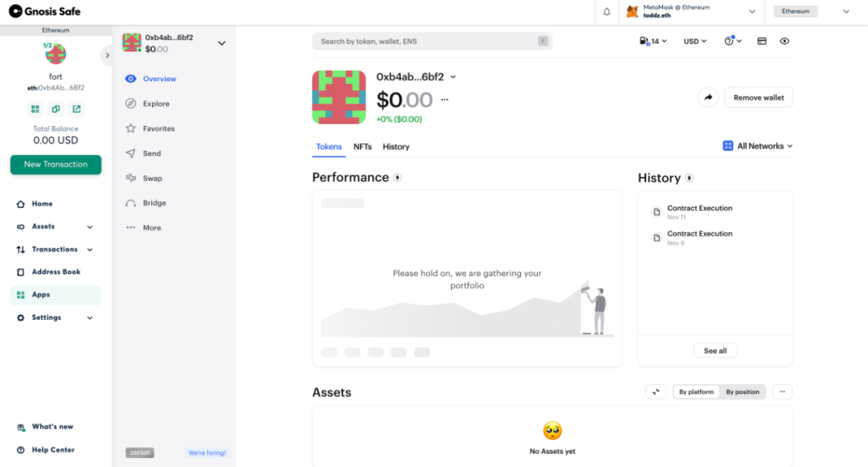Viewport: 868px width, 467px height.
Task: Switch assets view to By position
Action: [743, 391]
